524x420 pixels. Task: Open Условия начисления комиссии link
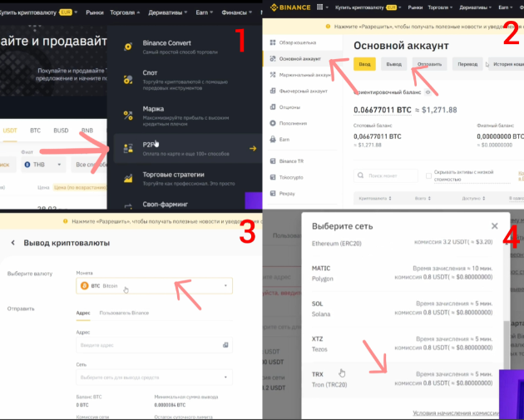pos(456,413)
